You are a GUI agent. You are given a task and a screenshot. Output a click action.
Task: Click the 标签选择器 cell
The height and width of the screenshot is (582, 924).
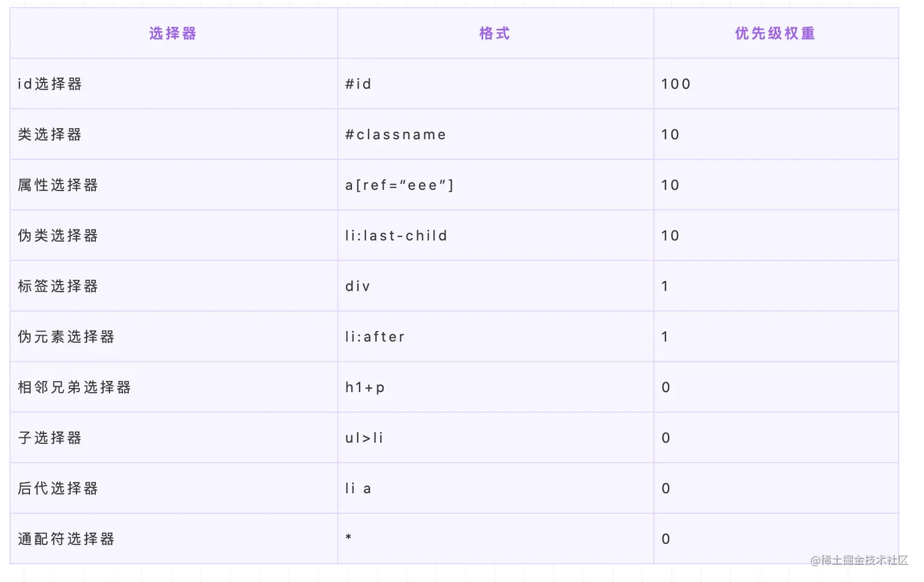(57, 286)
